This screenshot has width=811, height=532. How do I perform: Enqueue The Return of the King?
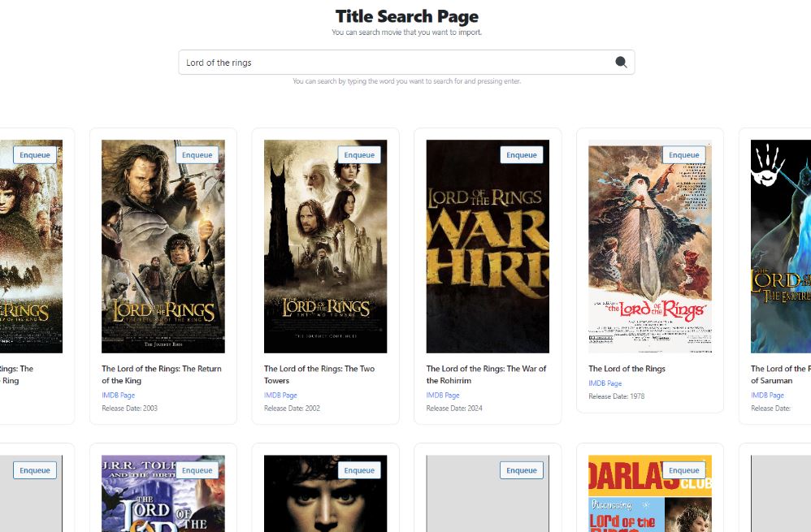[197, 155]
